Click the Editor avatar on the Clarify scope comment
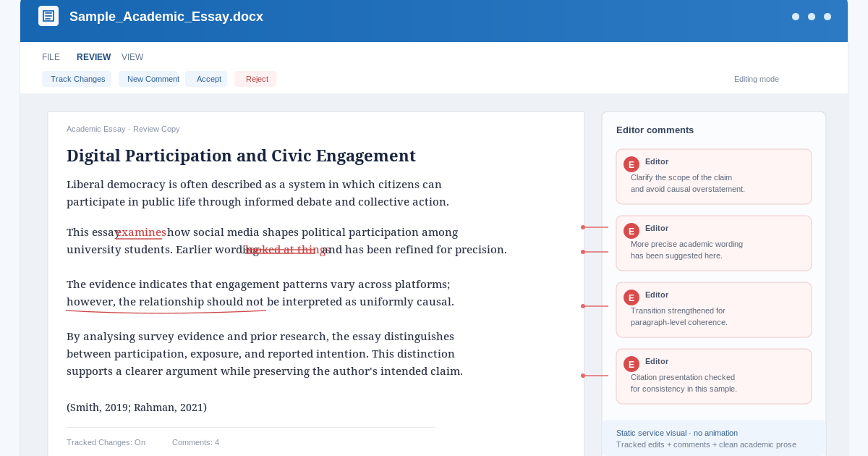Viewport: 868px width, 456px height. [x=631, y=164]
